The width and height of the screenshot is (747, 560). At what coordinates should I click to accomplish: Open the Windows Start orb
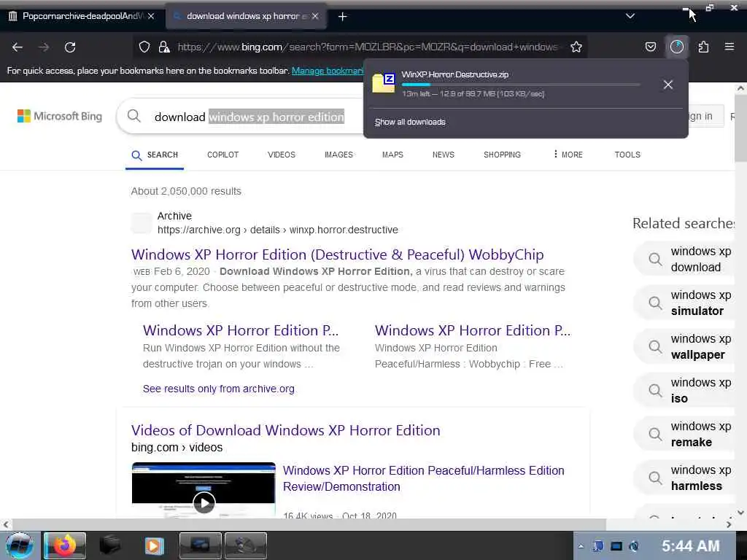[x=20, y=545]
